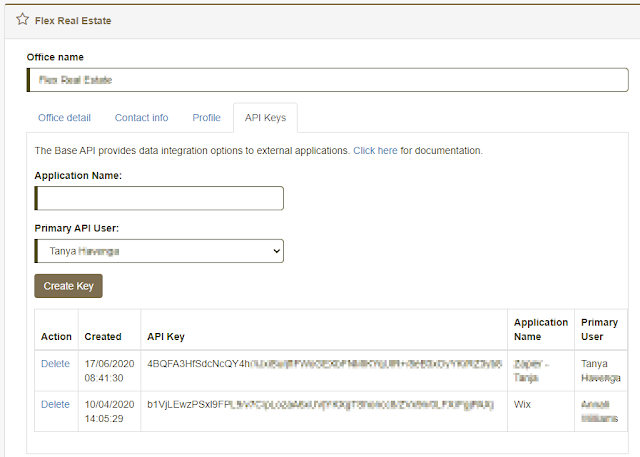Image resolution: width=640 pixels, height=457 pixels.
Task: Click the Office name text field
Action: click(327, 79)
